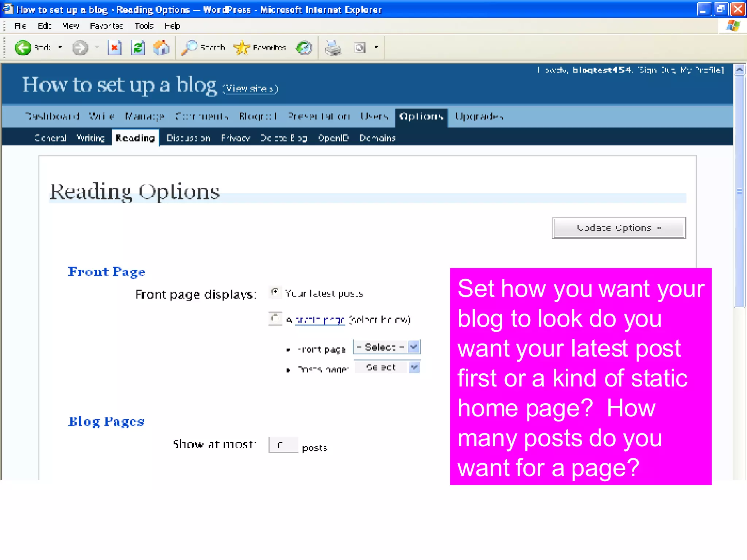The width and height of the screenshot is (747, 560).
Task: Open the Comments tab
Action: (202, 116)
